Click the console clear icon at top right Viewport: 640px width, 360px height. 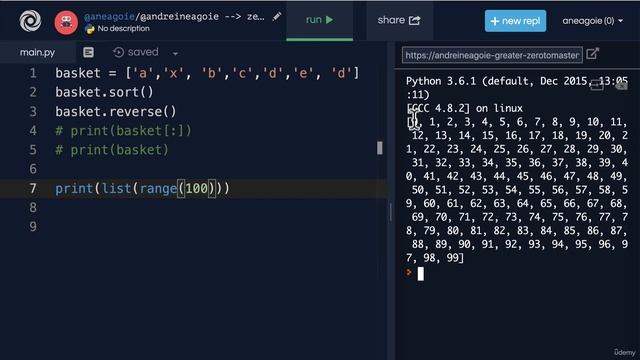(x=621, y=85)
